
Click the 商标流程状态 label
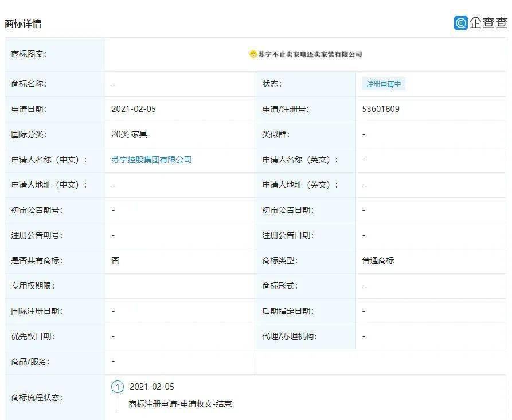pos(37,398)
